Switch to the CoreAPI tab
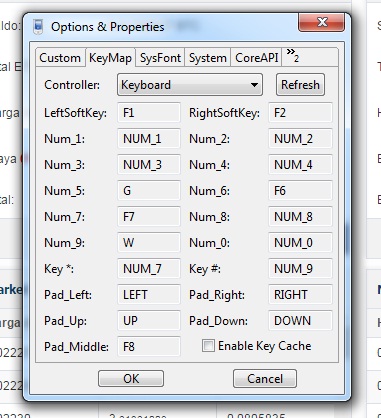 [x=256, y=58]
